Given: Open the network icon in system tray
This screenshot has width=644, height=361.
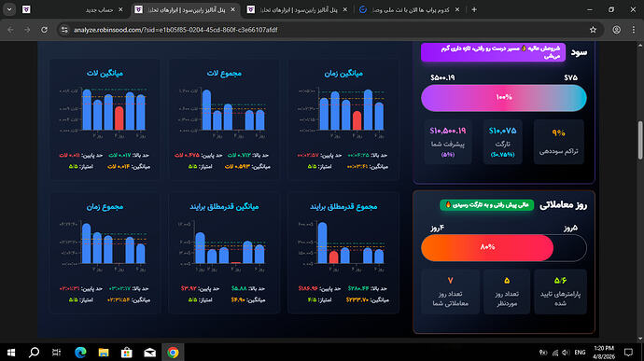Looking at the screenshot, I should tap(555, 353).
